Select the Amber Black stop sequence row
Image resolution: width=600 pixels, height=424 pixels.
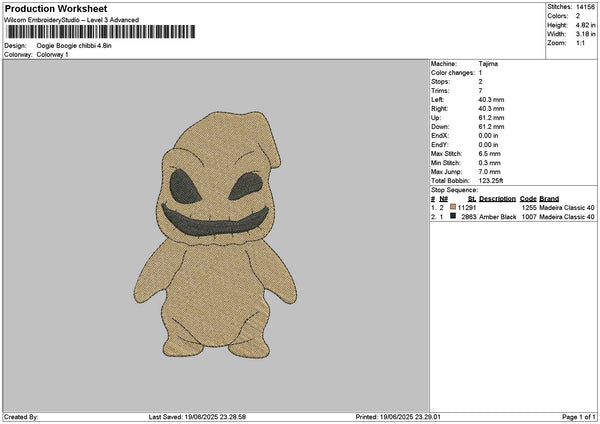point(512,216)
